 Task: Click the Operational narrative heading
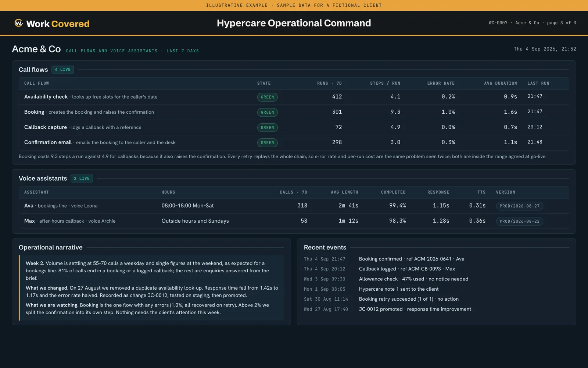coord(51,247)
